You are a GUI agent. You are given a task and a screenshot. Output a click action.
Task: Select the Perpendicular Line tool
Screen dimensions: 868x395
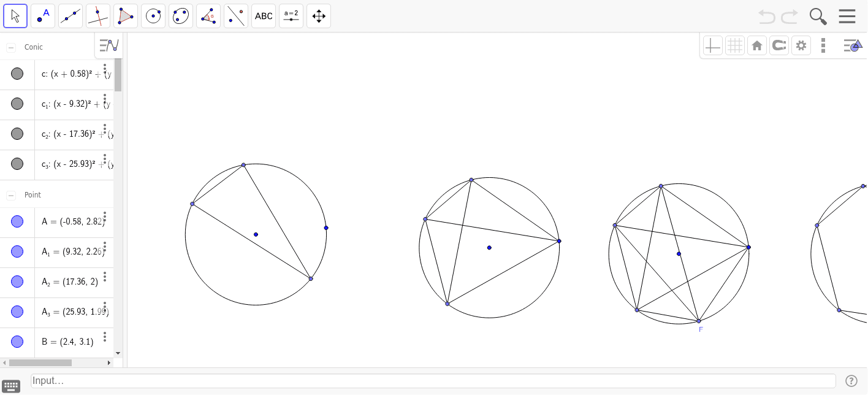coord(98,16)
